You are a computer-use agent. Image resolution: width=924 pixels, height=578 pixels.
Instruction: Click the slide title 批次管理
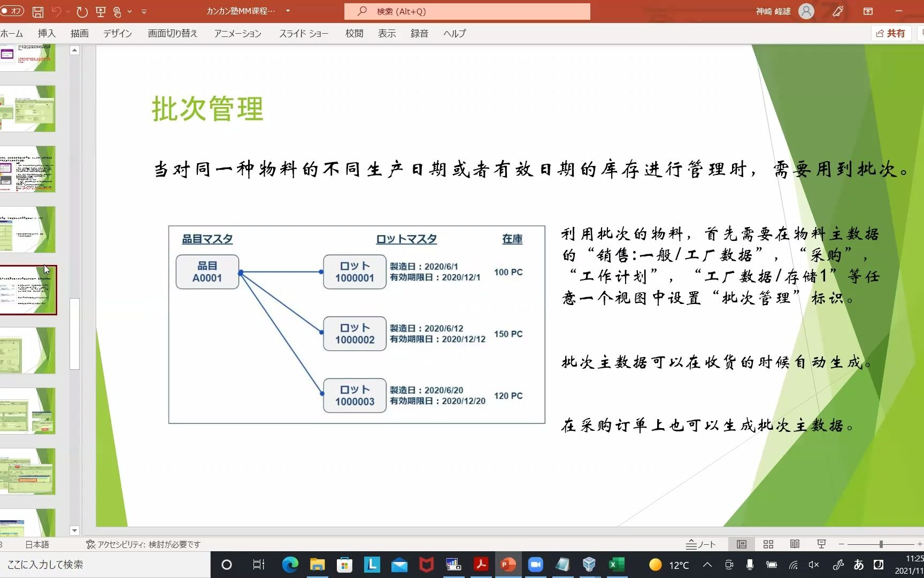point(207,109)
